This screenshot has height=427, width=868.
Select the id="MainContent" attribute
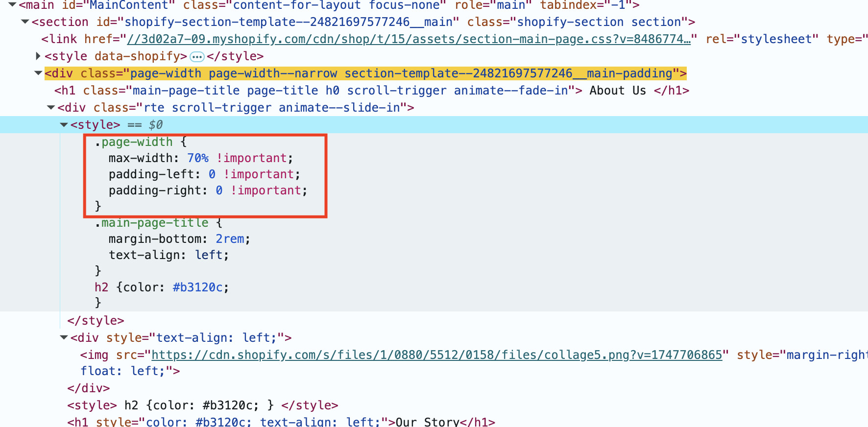119,5
